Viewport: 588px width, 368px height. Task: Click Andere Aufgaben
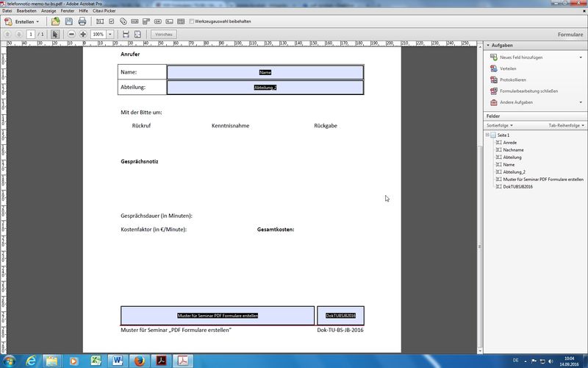coord(517,102)
